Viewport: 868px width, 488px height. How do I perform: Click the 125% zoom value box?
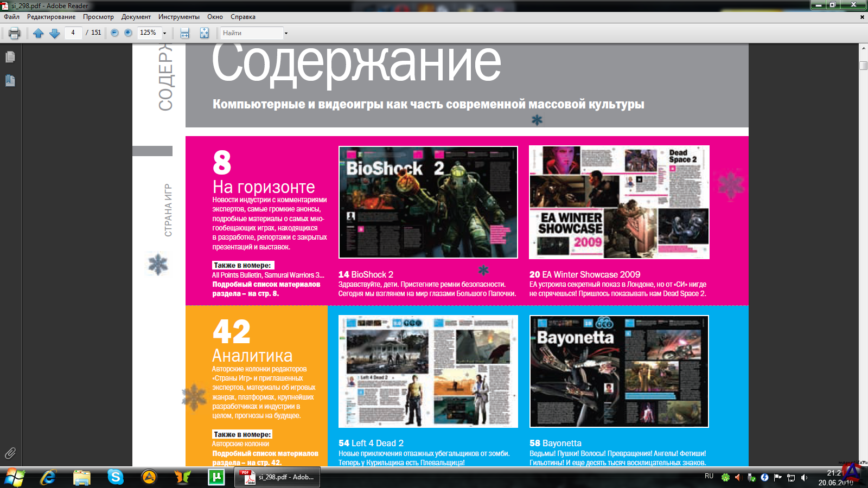[x=148, y=33]
